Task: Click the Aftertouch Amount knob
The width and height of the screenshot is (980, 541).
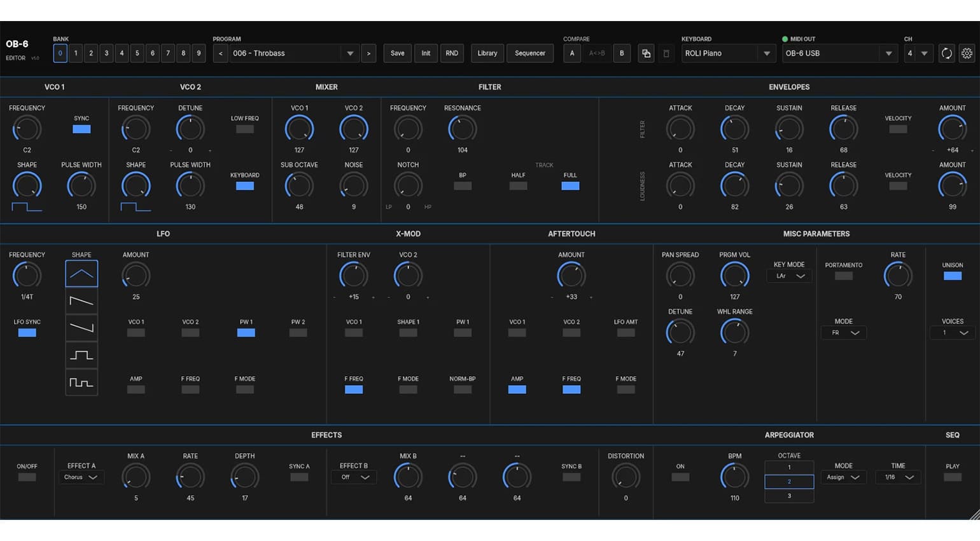Action: (x=571, y=275)
